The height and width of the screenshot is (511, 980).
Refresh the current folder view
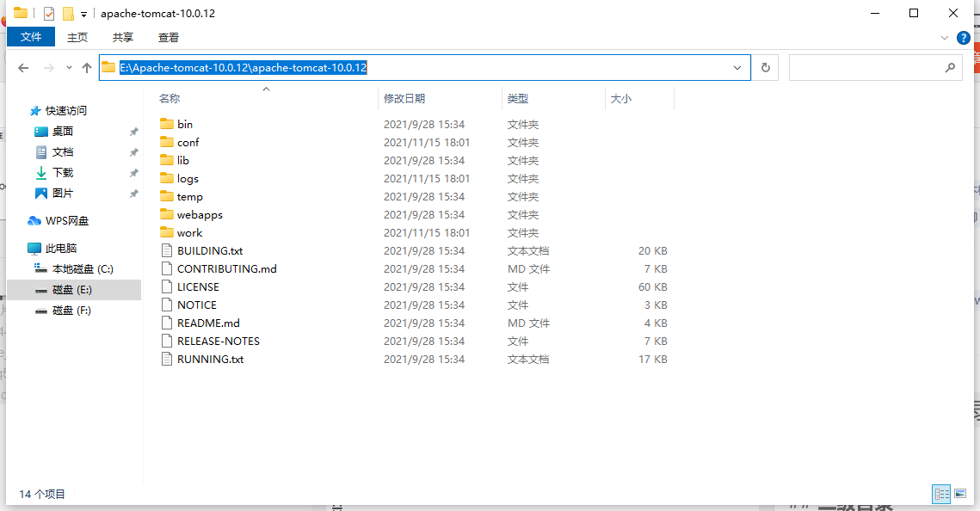766,67
